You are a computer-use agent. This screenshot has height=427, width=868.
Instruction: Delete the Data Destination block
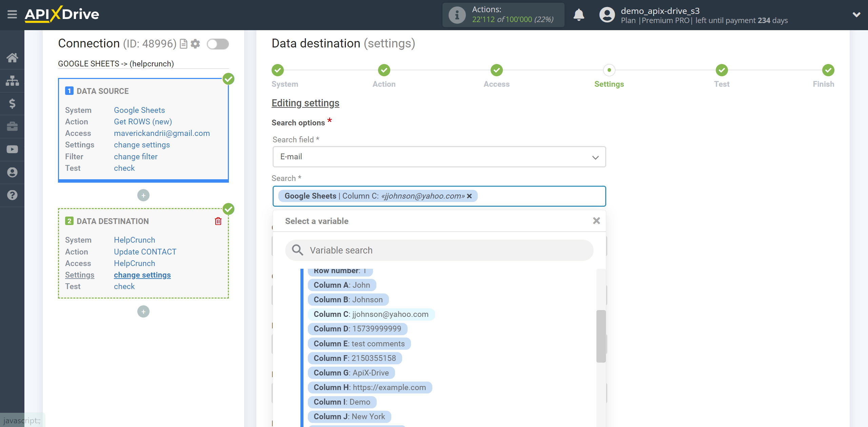pos(218,221)
